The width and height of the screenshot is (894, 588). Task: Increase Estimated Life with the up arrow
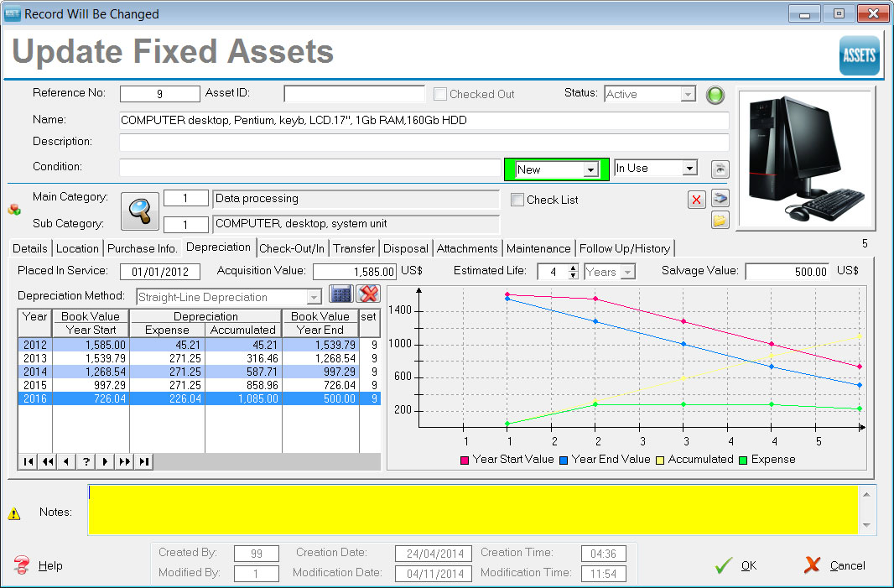tap(573, 268)
